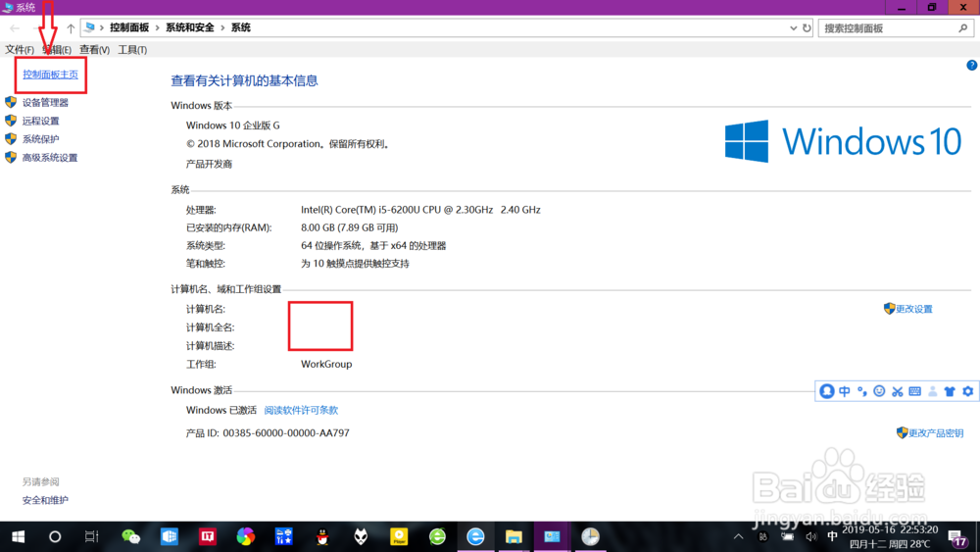This screenshot has height=552, width=980.
Task: Expand the address bar history dropdown
Action: point(793,28)
